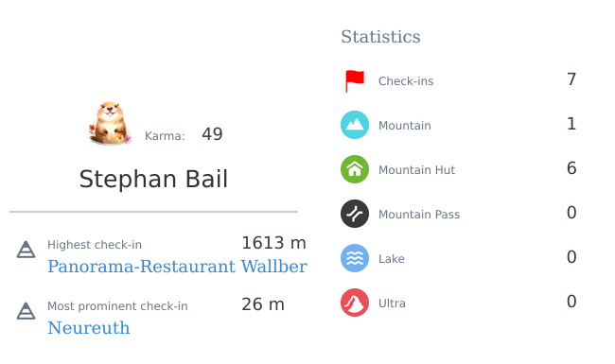Click the Karma score 49
The width and height of the screenshot is (615, 364).
coord(212,134)
